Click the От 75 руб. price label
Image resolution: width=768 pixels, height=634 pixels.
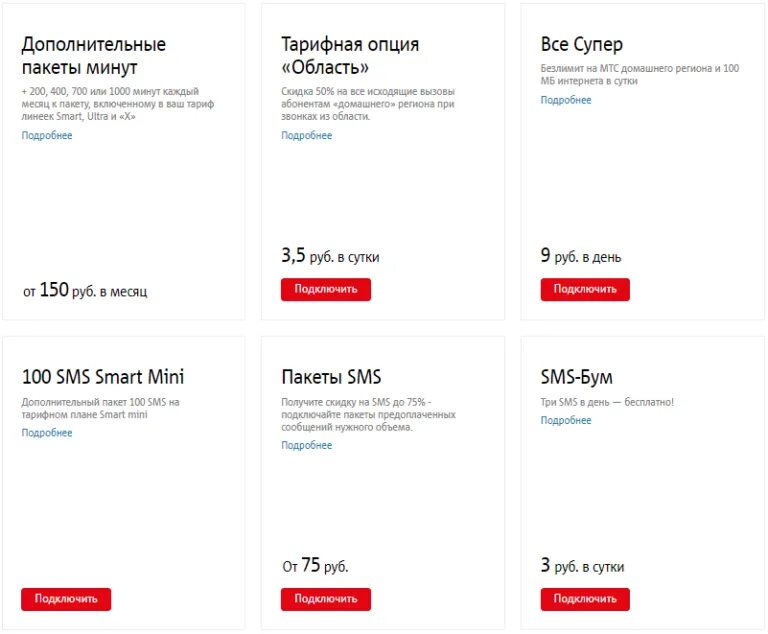(x=315, y=566)
